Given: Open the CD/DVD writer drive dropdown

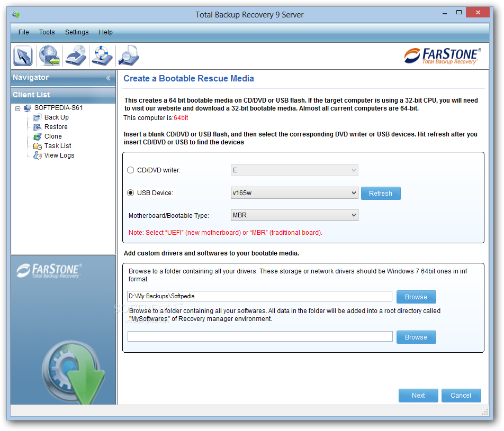Looking at the screenshot, I should [x=294, y=170].
